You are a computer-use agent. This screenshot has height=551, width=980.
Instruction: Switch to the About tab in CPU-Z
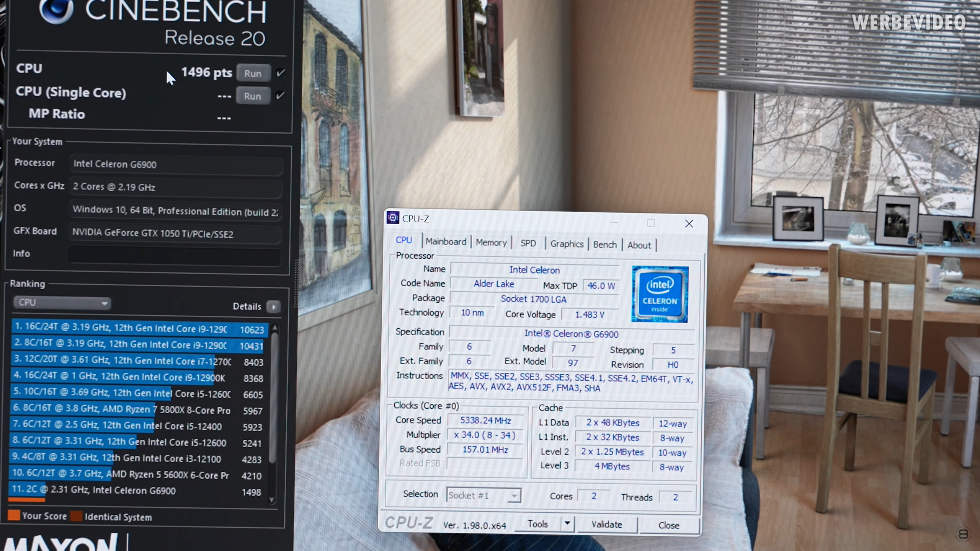(639, 246)
